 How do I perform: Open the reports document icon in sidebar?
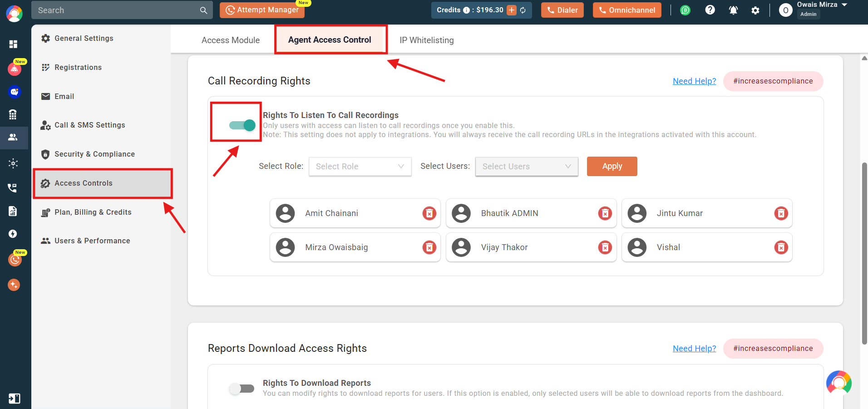pos(13,211)
